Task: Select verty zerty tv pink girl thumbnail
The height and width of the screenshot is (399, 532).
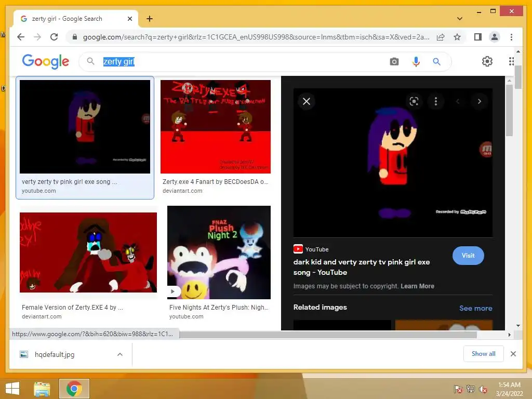Action: click(x=85, y=127)
